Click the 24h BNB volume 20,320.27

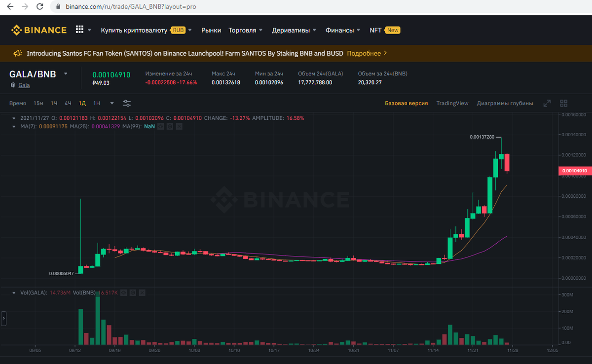click(x=370, y=82)
